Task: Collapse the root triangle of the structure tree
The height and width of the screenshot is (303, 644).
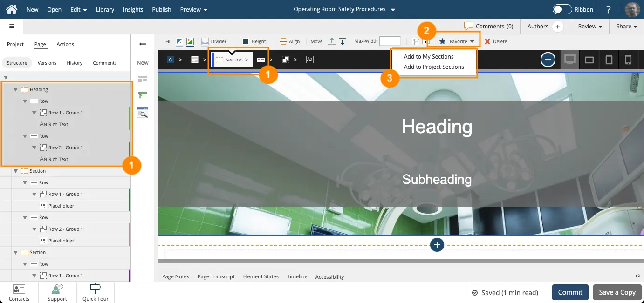Action: click(x=6, y=78)
